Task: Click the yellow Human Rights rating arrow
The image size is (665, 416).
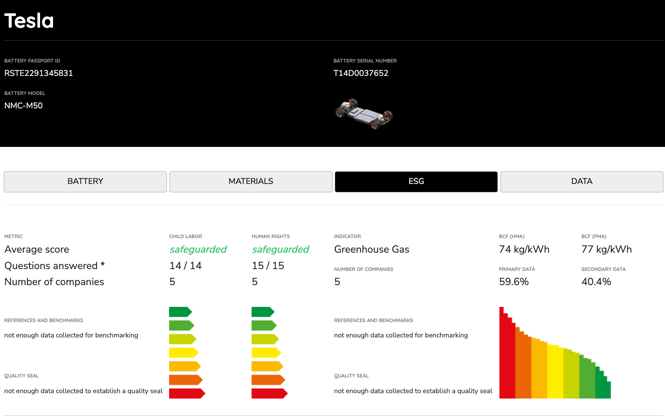Action: pyautogui.click(x=266, y=353)
